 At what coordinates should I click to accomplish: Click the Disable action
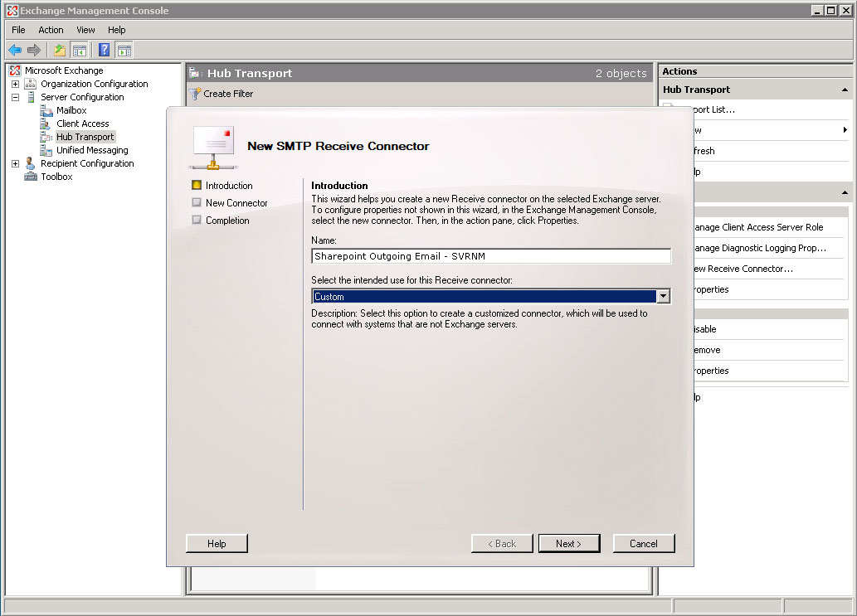[705, 329]
